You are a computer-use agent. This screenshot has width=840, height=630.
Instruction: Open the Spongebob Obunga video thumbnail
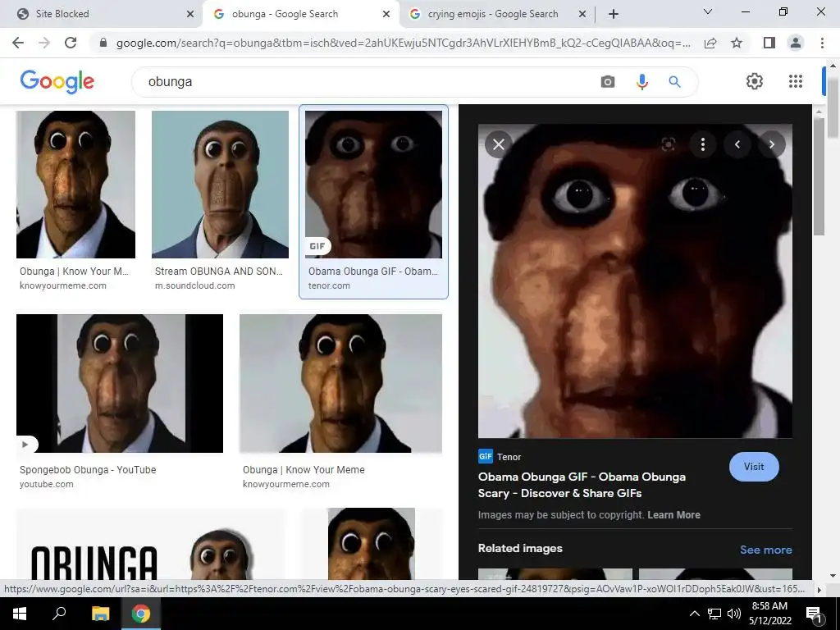pyautogui.click(x=120, y=383)
